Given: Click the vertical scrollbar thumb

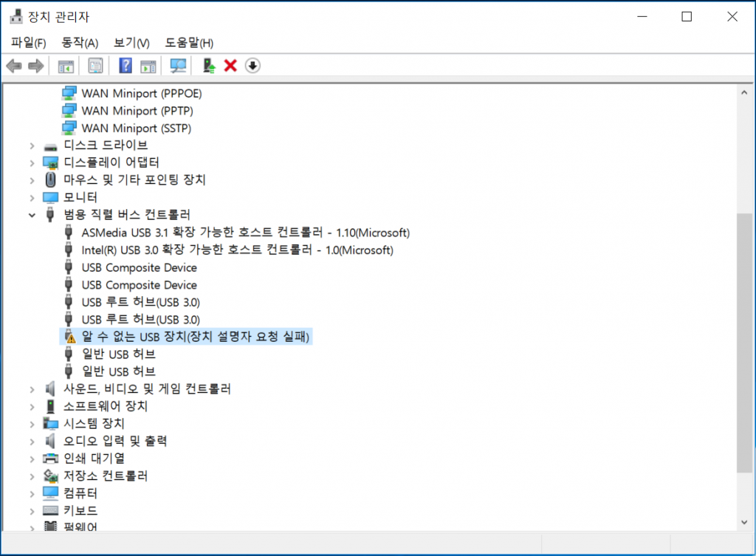Looking at the screenshot, I should [744, 343].
